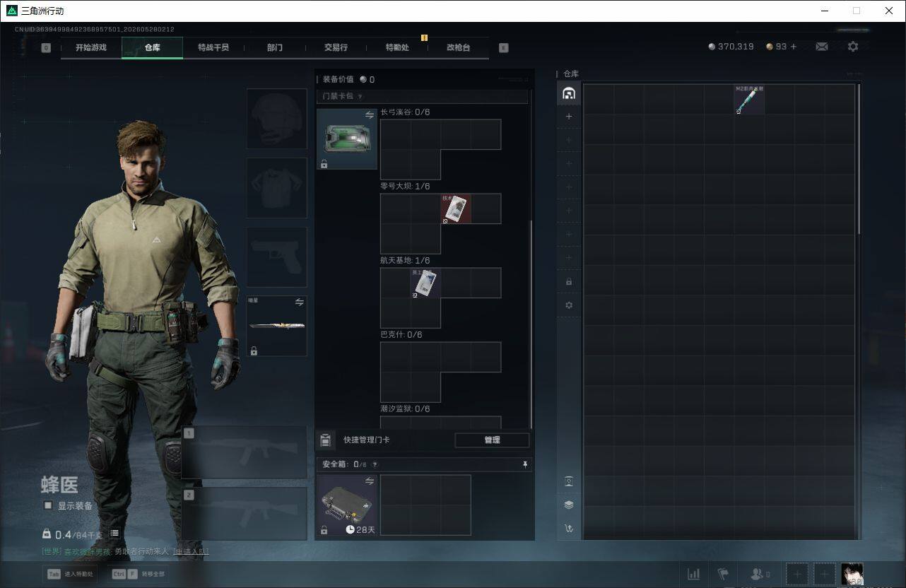Viewport: 906px width, 588px height.
Task: Click the lock icon under keycard case
Action: 324,164
